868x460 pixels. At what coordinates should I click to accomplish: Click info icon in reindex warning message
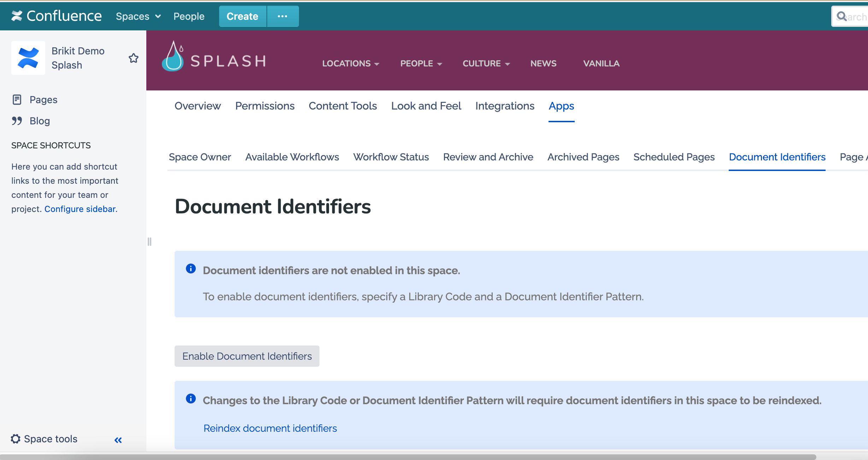[191, 399]
